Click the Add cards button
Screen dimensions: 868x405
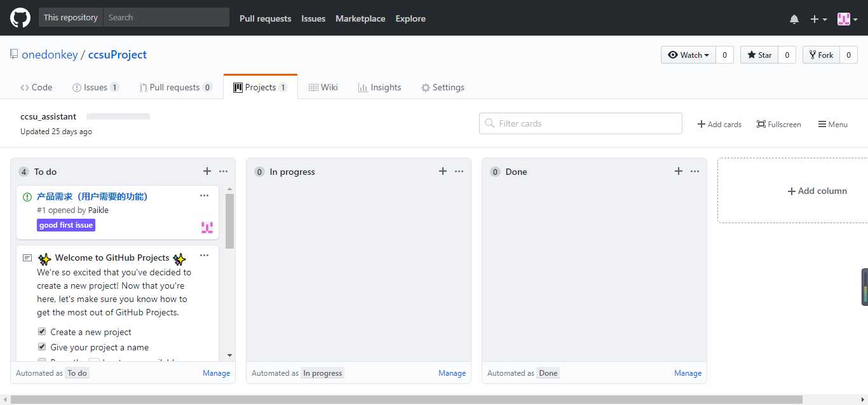click(x=719, y=124)
